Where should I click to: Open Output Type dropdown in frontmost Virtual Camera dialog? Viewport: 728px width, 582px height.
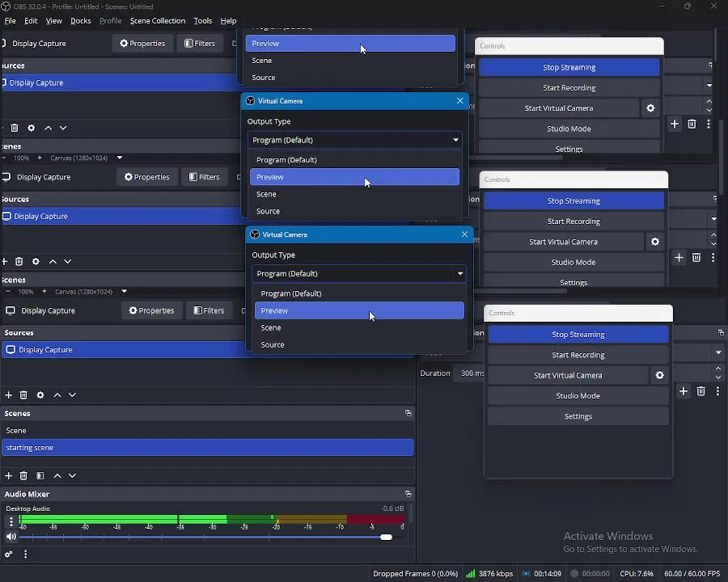click(x=359, y=273)
